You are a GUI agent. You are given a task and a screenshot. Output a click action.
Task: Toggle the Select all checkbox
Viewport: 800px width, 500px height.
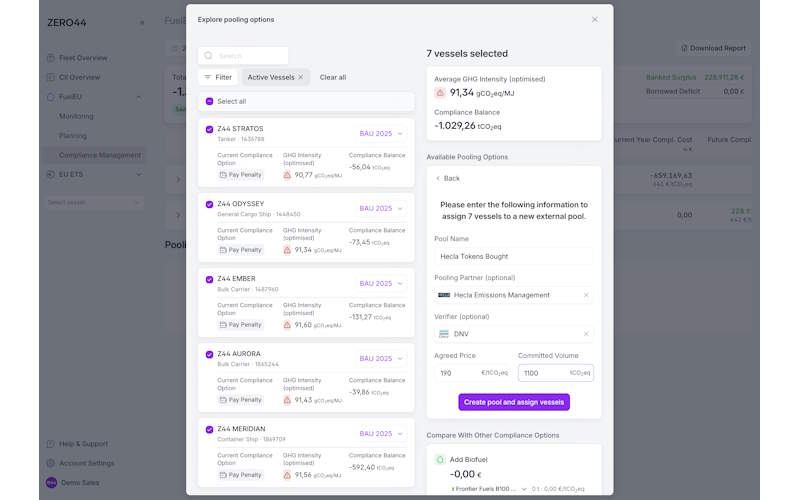209,101
